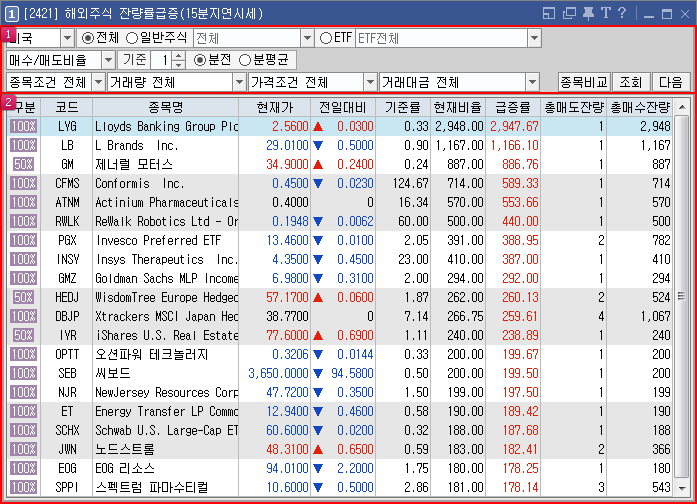This screenshot has width=697, height=504.
Task: Select the 분평균 radio button
Action: 245,60
